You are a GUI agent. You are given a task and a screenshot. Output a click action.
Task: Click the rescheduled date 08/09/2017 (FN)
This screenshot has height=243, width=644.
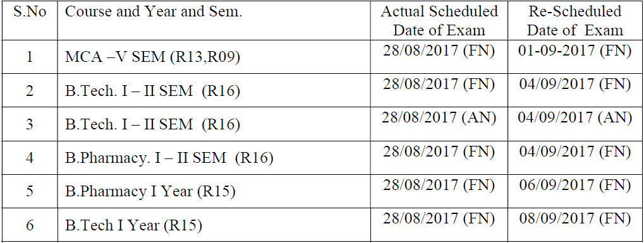pyautogui.click(x=574, y=219)
